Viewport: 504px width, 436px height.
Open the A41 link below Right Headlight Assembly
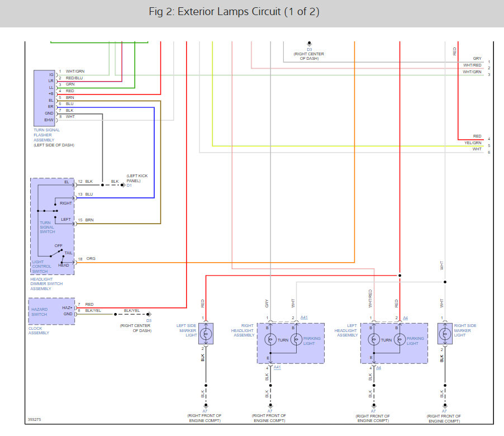pyautogui.click(x=277, y=367)
